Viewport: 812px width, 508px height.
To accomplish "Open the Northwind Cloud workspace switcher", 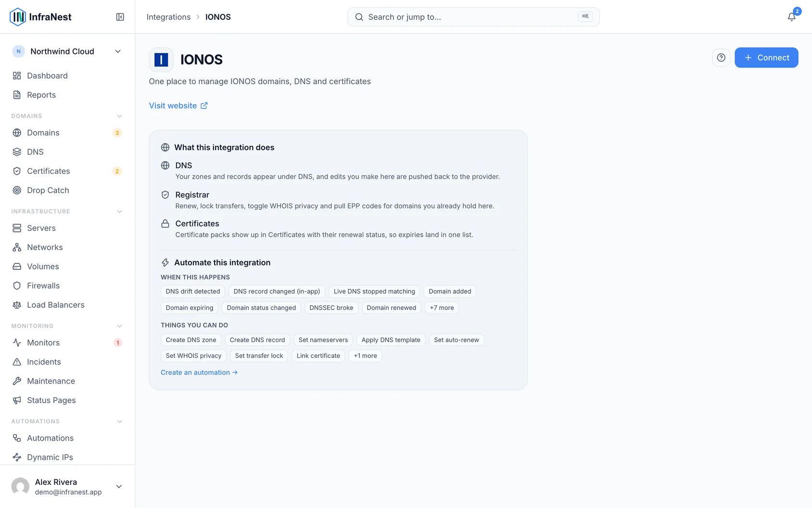I will (x=67, y=52).
